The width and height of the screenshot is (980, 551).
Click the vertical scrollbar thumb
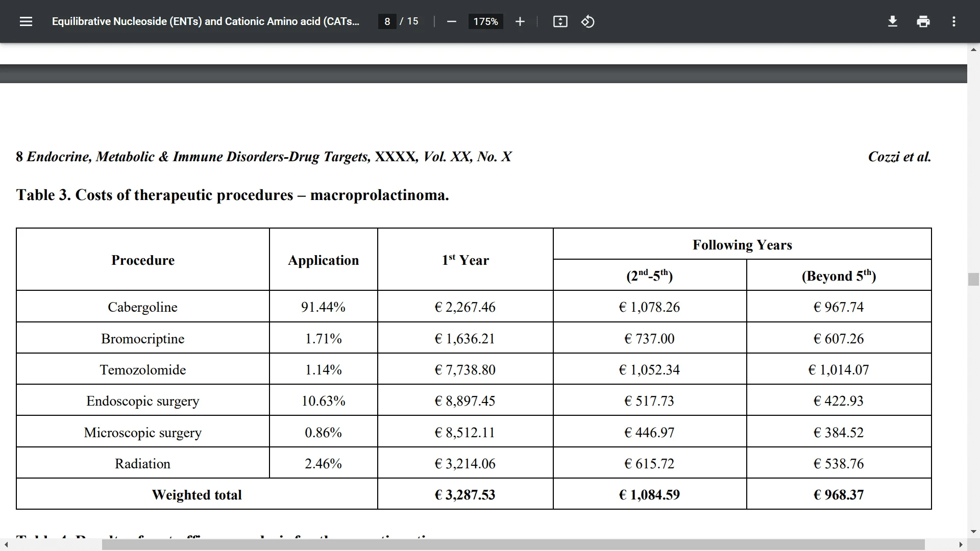click(x=973, y=279)
